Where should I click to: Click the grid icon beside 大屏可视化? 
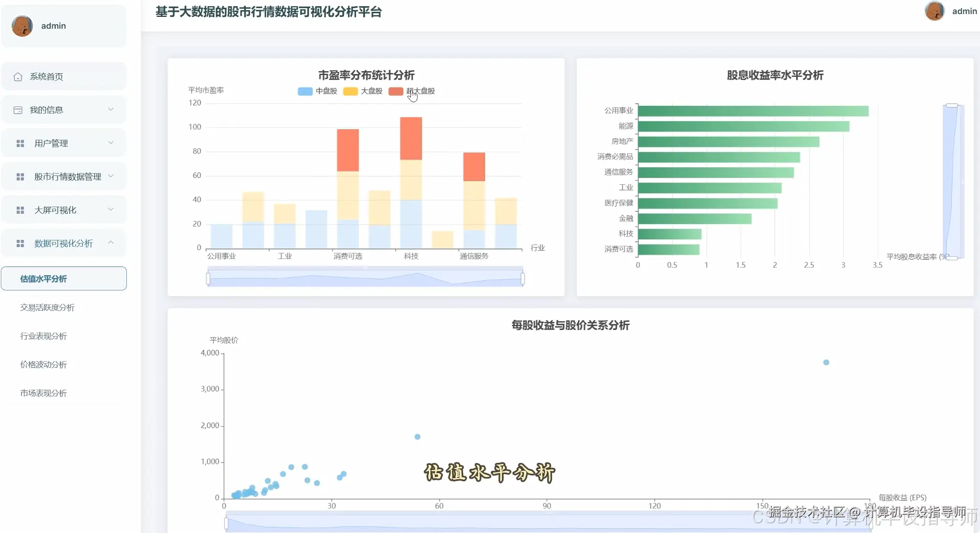[x=20, y=210]
